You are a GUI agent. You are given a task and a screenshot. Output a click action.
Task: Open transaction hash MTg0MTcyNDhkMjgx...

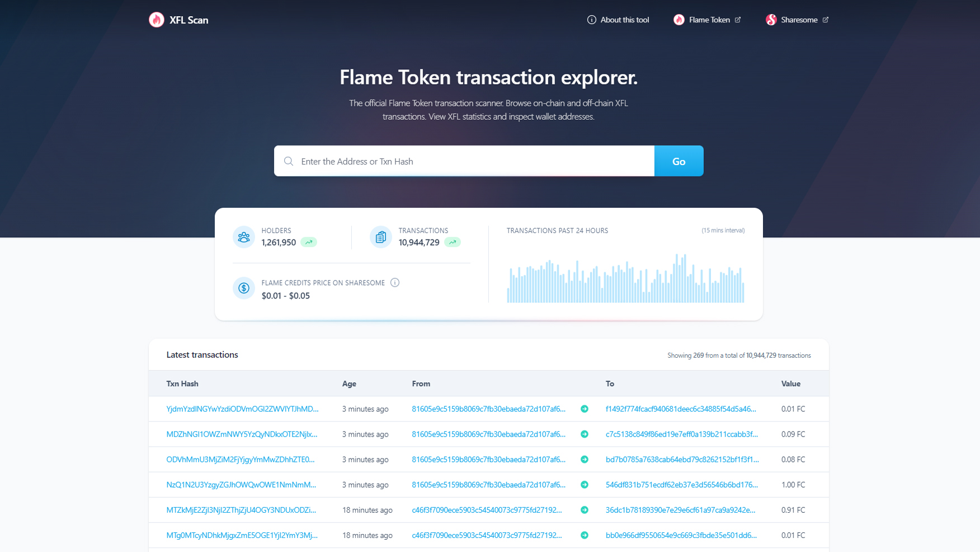pos(242,535)
